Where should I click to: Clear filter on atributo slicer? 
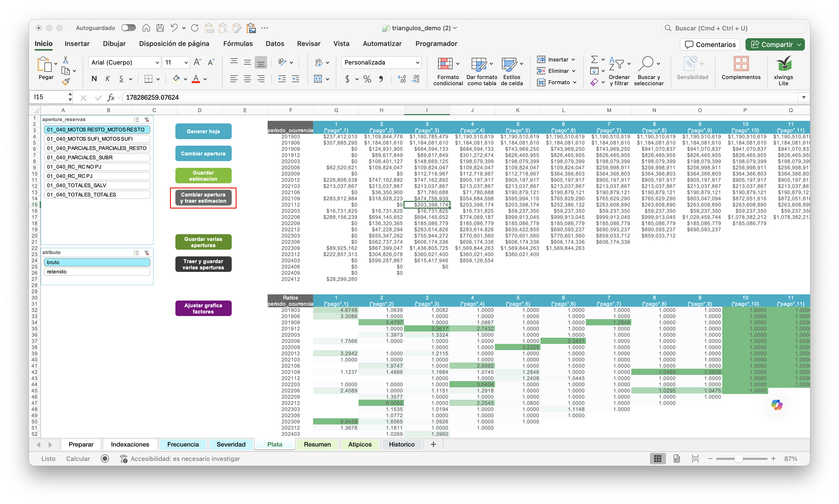147,253
